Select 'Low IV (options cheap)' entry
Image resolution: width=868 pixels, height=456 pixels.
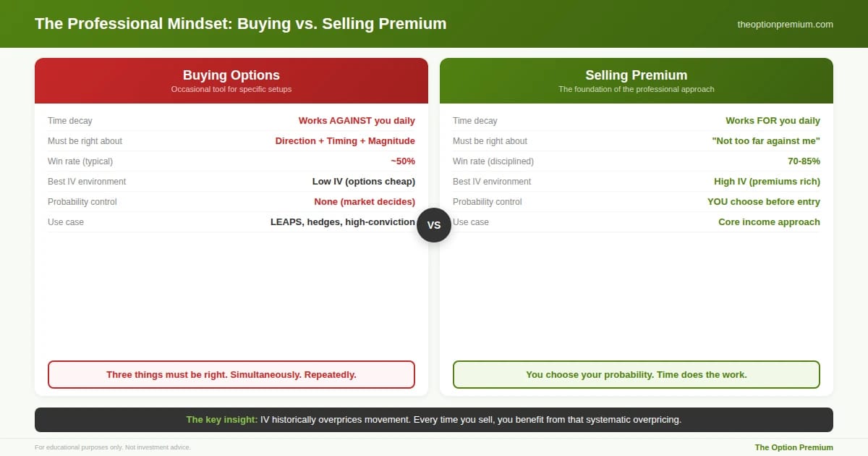click(x=364, y=182)
